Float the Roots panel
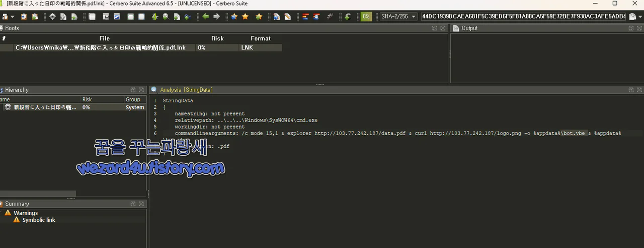This screenshot has height=248, width=644. [x=434, y=28]
